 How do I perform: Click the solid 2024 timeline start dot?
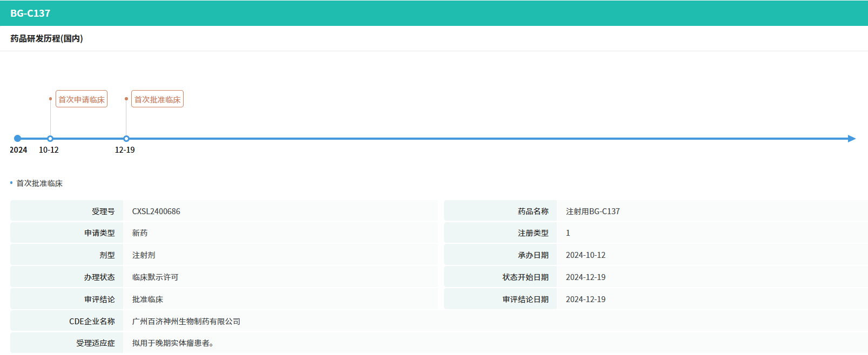(18, 139)
